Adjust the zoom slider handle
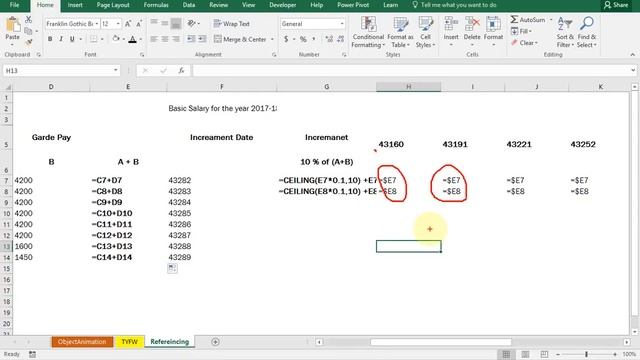Image resolution: width=640 pixels, height=360 pixels. [587, 354]
